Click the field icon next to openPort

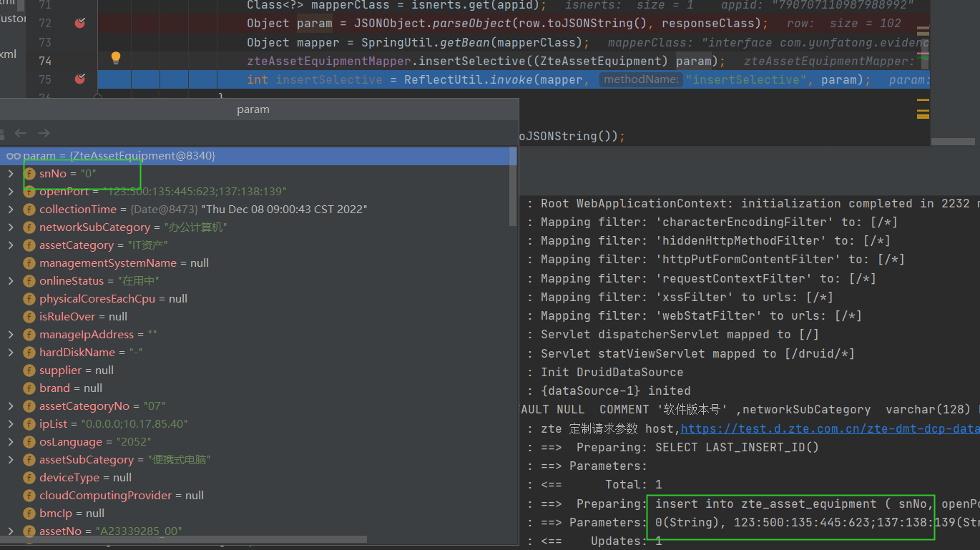tap(29, 192)
